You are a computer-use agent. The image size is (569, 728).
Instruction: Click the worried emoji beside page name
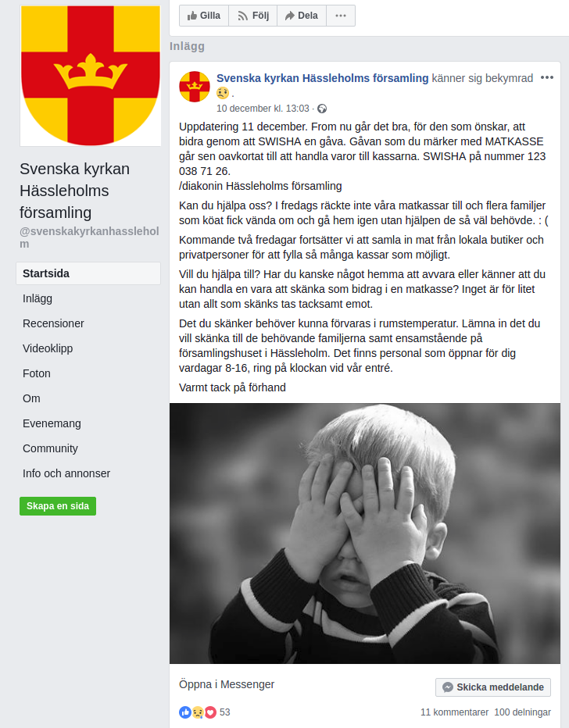tap(223, 93)
